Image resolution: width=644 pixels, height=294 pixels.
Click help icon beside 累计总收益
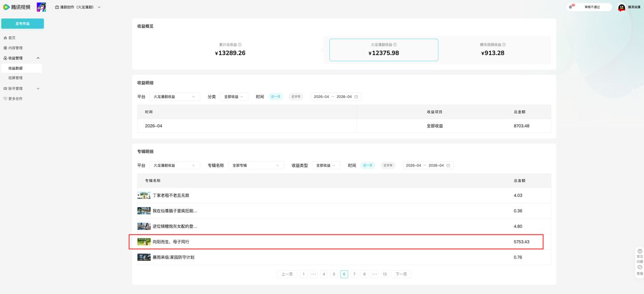240,45
